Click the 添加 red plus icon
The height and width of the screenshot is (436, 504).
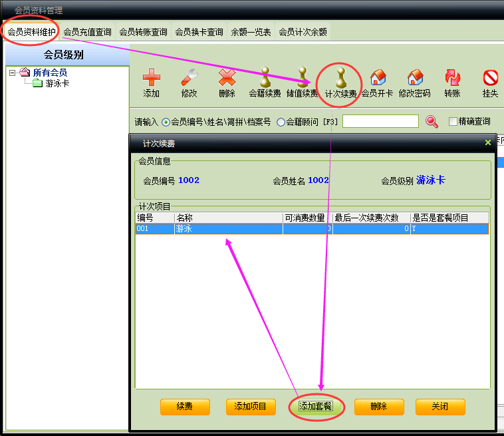tap(151, 77)
